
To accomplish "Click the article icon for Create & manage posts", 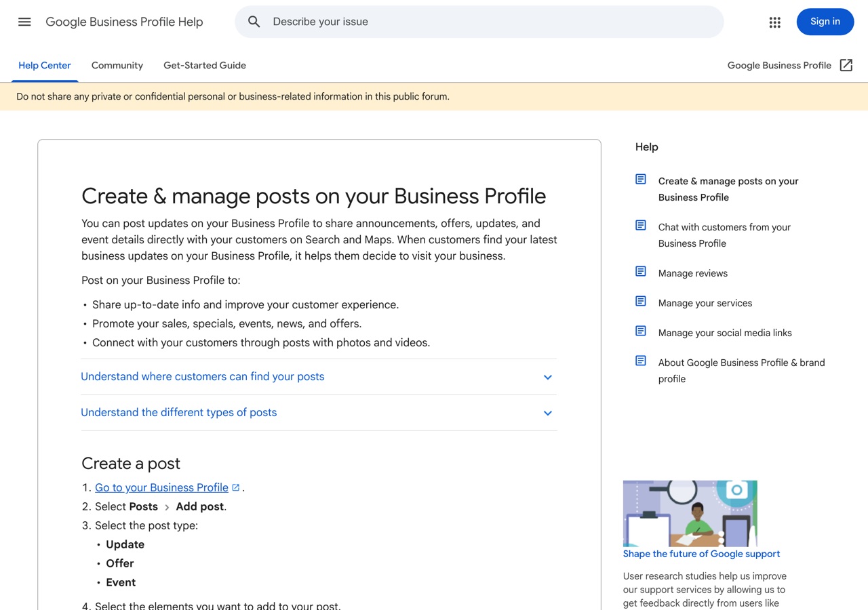I will (641, 179).
